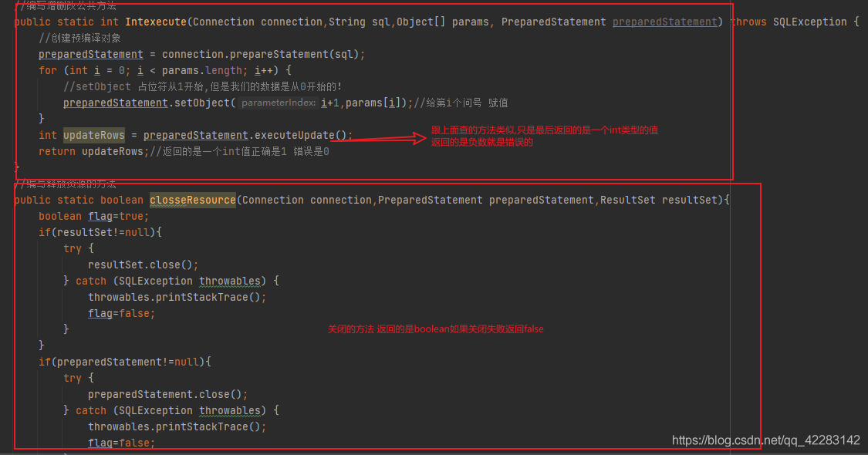The image size is (868, 455).
Task: Click boolean flag=true declaration
Action: pos(93,217)
